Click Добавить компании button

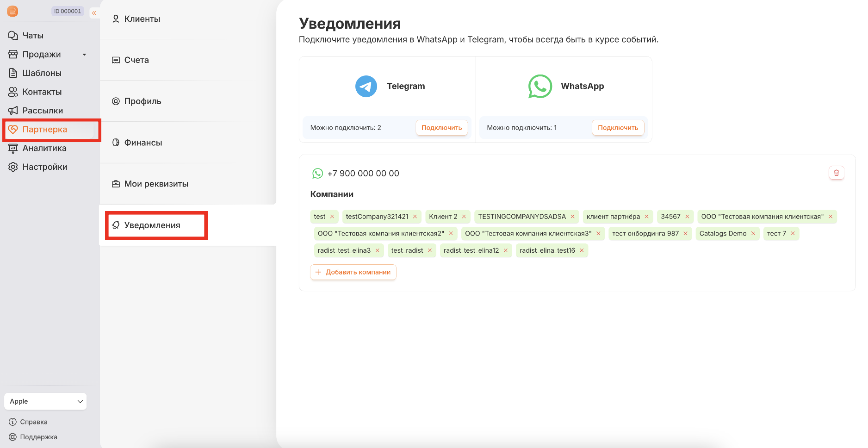coord(353,272)
